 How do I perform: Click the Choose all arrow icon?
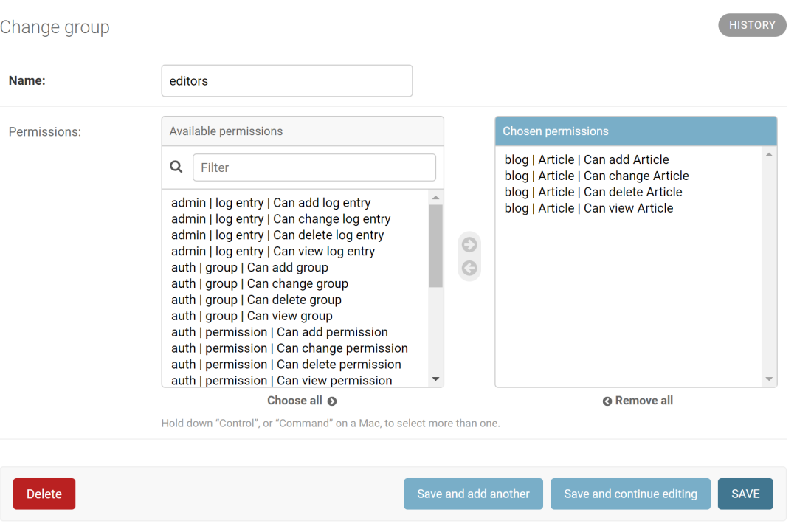pyautogui.click(x=332, y=401)
